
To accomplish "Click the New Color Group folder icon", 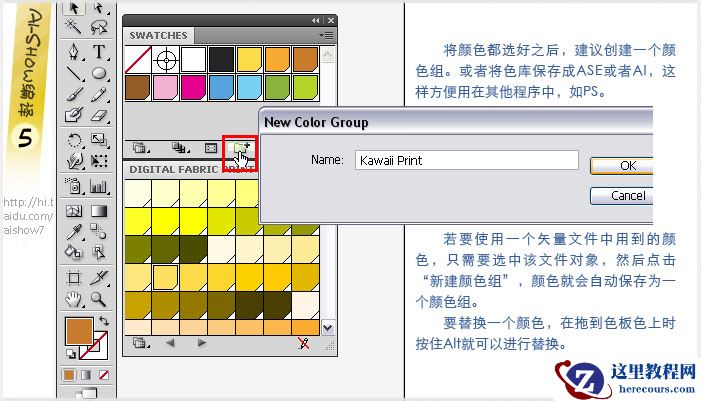I will [241, 148].
